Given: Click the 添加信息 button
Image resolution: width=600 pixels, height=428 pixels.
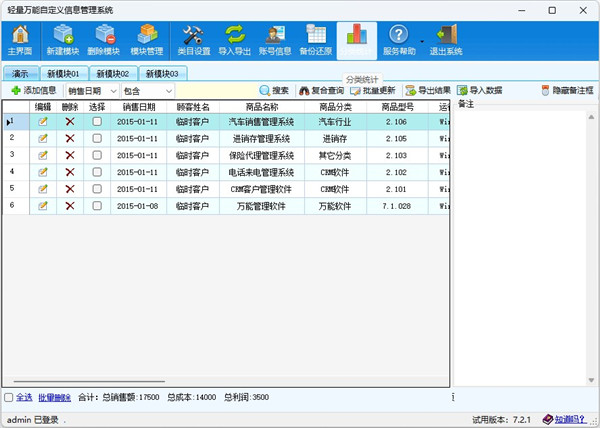Looking at the screenshot, I should tap(33, 91).
